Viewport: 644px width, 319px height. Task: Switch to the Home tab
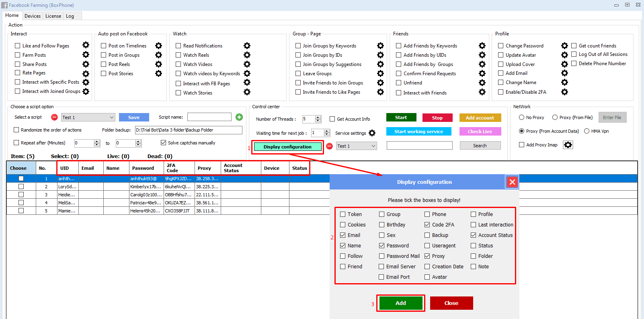coord(12,15)
